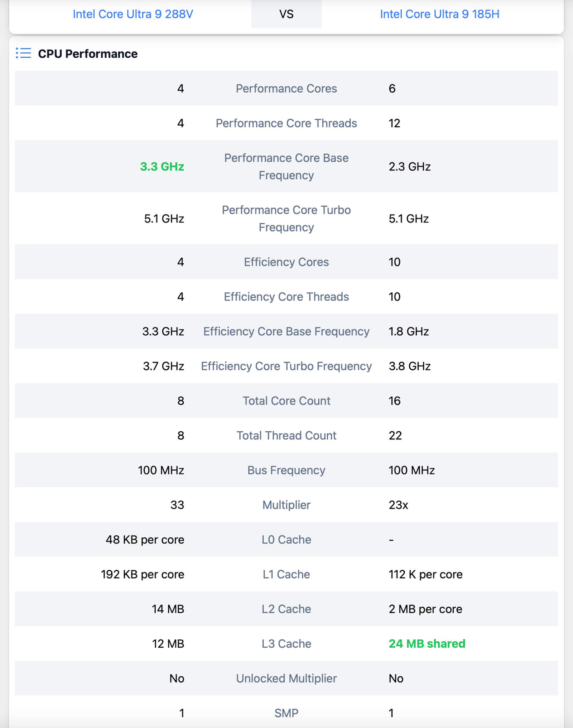Click the Total Core Count label

pyautogui.click(x=286, y=401)
